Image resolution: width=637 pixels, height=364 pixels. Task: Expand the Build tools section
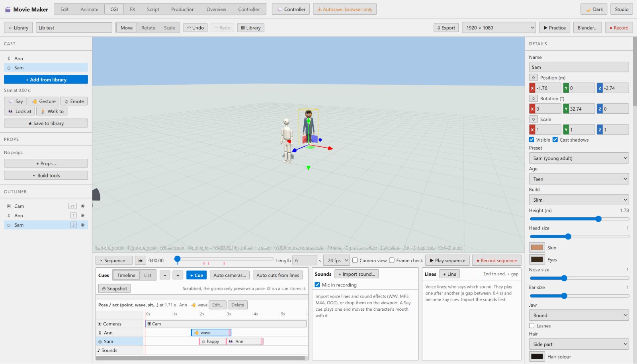click(46, 175)
